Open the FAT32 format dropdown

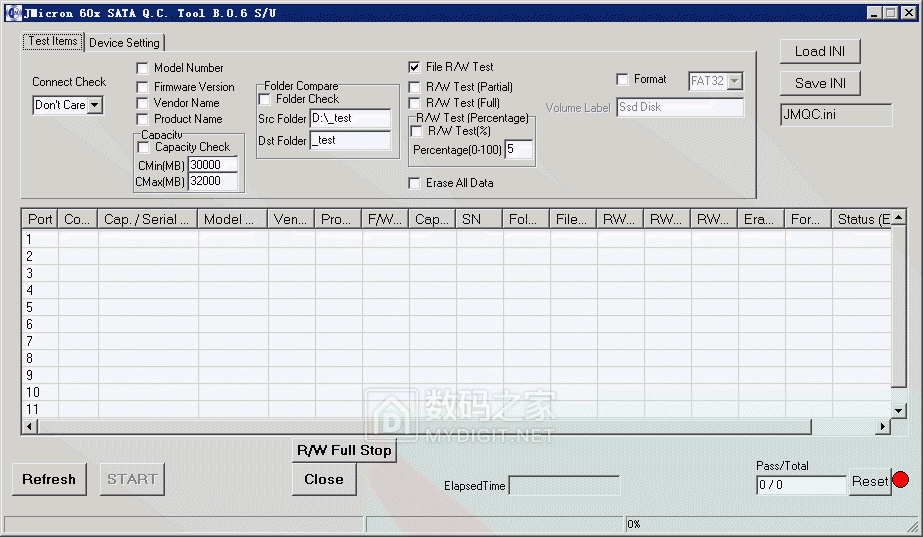[x=735, y=81]
